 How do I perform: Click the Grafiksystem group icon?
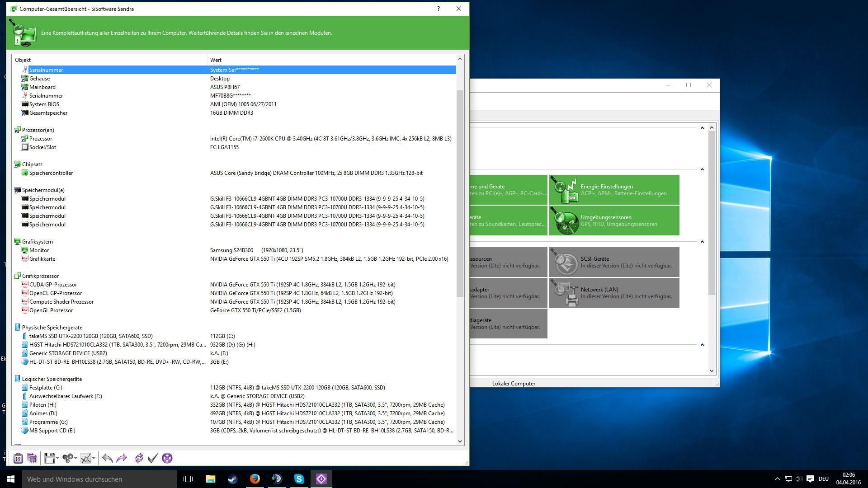point(18,242)
